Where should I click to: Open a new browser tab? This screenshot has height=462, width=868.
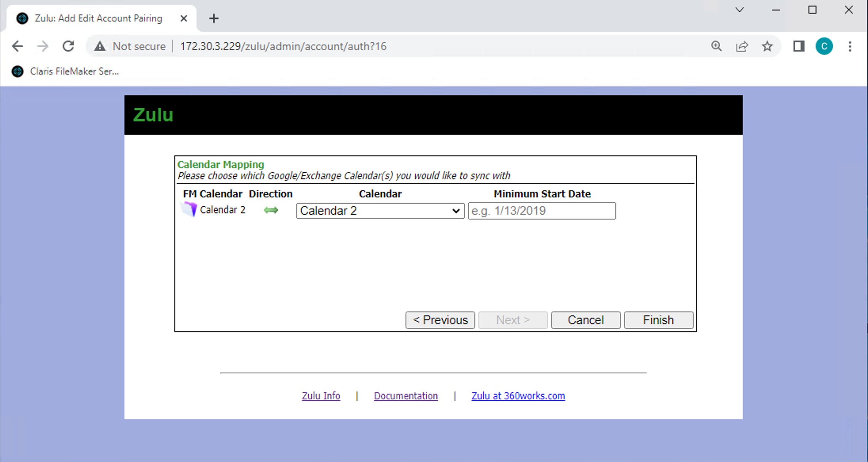point(214,18)
